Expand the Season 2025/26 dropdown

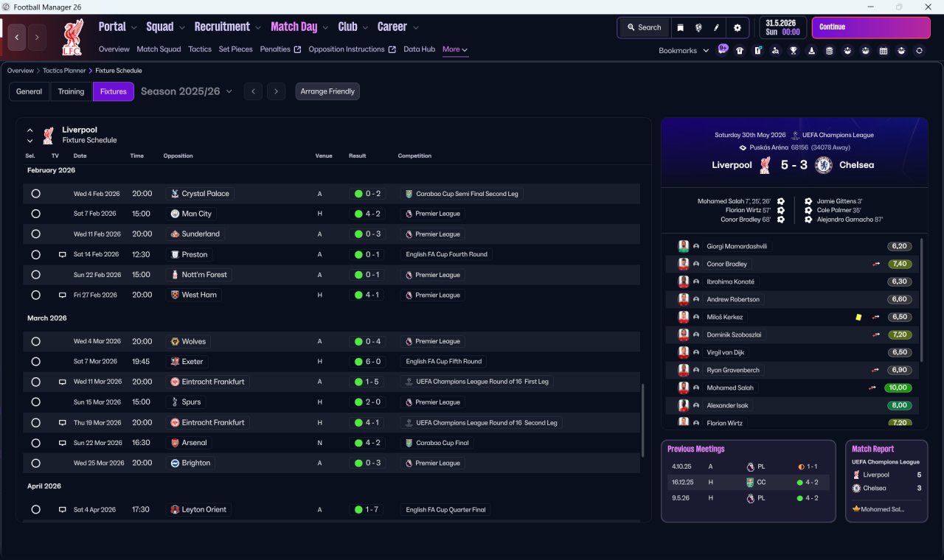pos(187,91)
